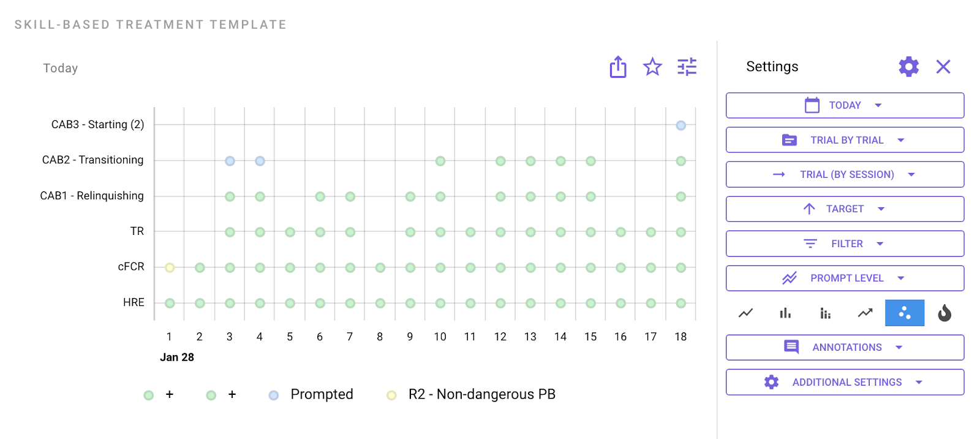Click the blue CAB3 data point at session 18
The image size is (980, 439).
point(680,126)
